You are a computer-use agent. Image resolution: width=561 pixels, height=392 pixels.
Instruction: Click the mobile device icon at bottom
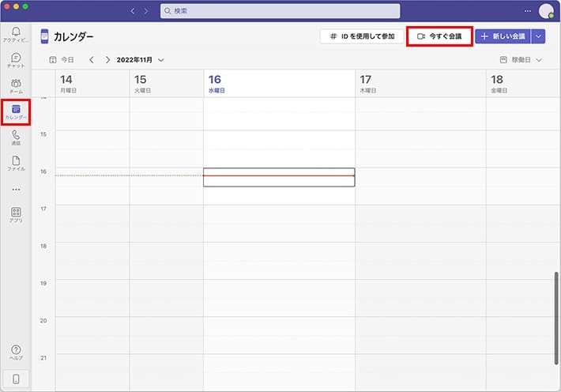point(16,379)
